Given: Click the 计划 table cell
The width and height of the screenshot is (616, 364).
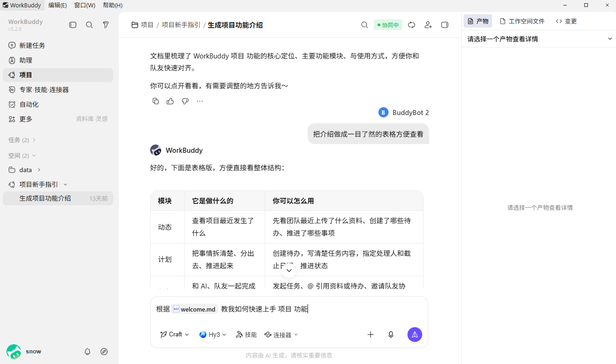Looking at the screenshot, I should click(x=168, y=260).
